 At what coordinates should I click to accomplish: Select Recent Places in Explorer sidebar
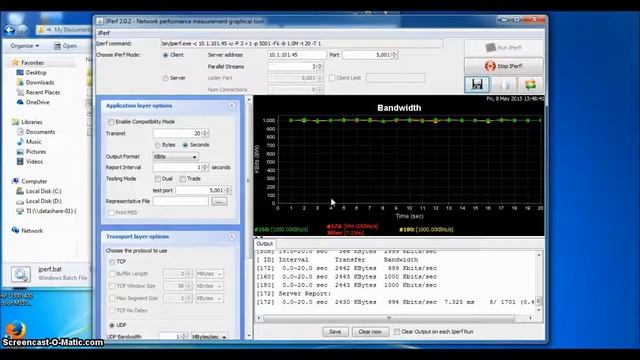click(43, 92)
